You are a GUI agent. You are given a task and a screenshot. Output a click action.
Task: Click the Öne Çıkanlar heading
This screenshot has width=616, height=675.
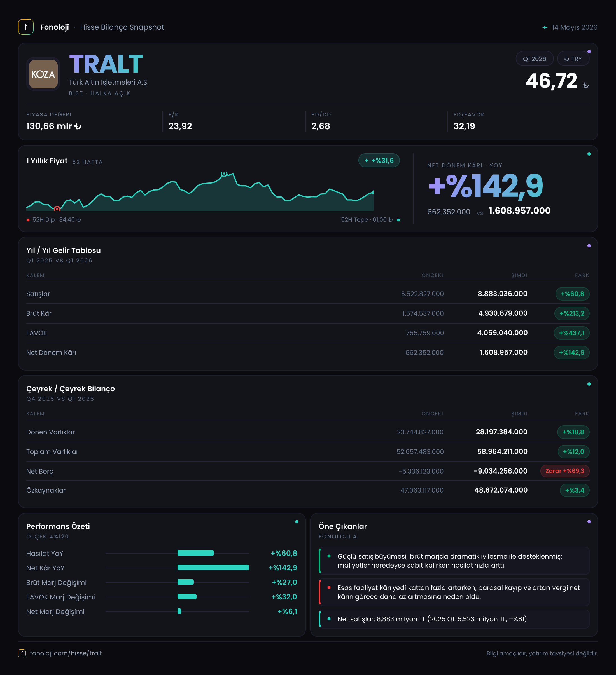pos(343,526)
